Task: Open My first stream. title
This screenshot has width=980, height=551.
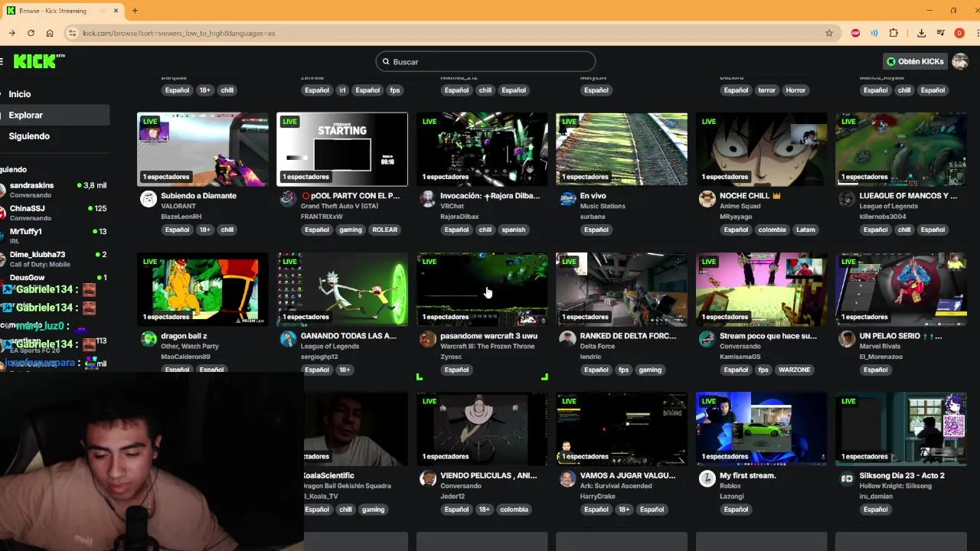Action: [x=747, y=475]
